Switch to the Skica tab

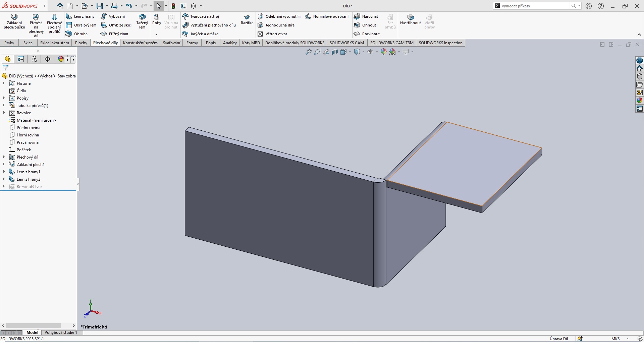[28, 43]
